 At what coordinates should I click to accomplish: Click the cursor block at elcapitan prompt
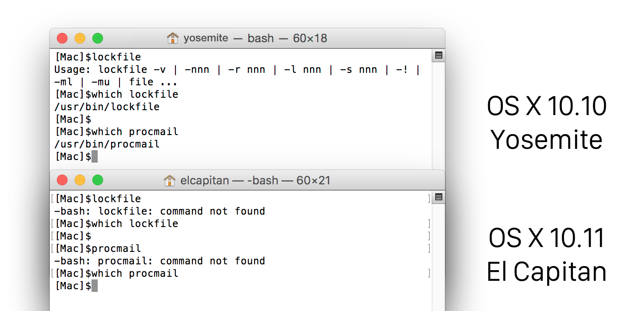(94, 286)
